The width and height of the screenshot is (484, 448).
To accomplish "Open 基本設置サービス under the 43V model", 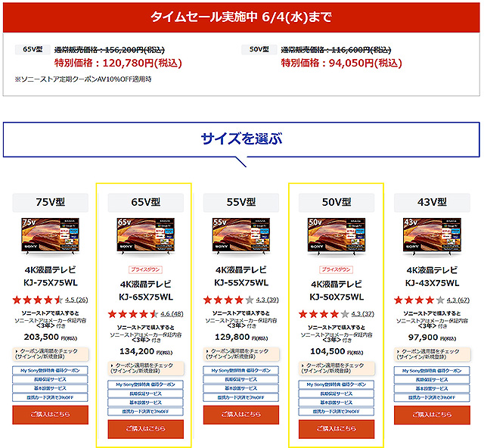I will (x=432, y=388).
